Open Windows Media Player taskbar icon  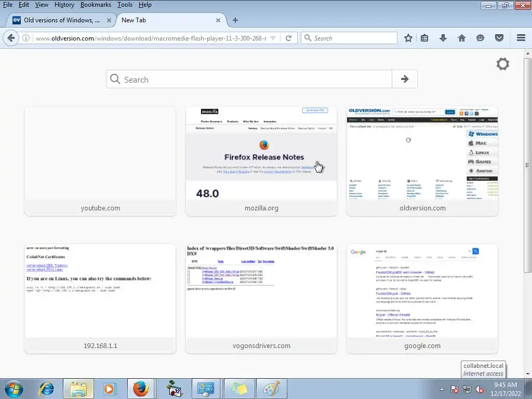click(110, 389)
